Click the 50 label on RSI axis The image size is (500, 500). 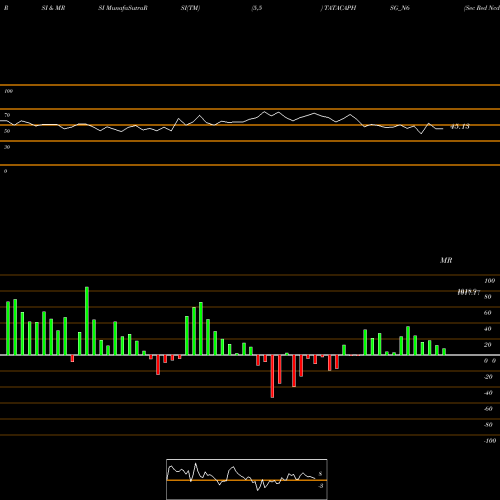coord(7,131)
